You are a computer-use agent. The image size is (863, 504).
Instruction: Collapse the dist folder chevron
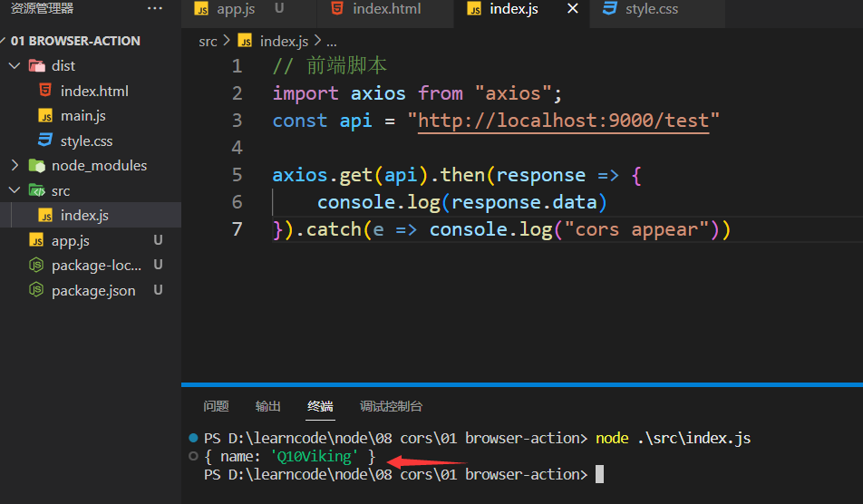[x=15, y=65]
